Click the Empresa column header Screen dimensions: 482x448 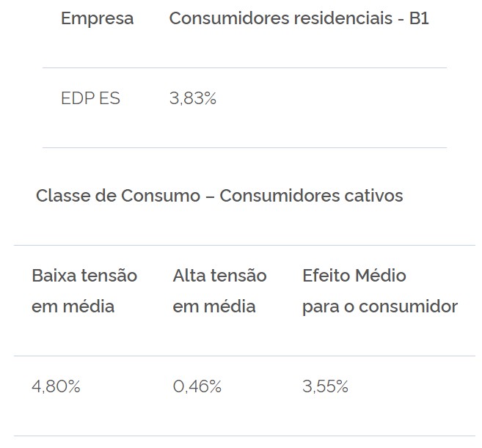(97, 19)
